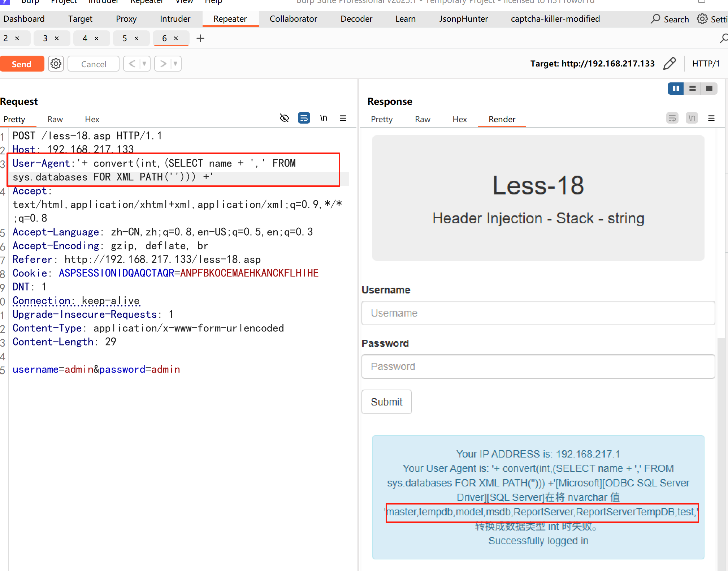
Task: Open the Request panel hamburger options menu
Action: [343, 118]
